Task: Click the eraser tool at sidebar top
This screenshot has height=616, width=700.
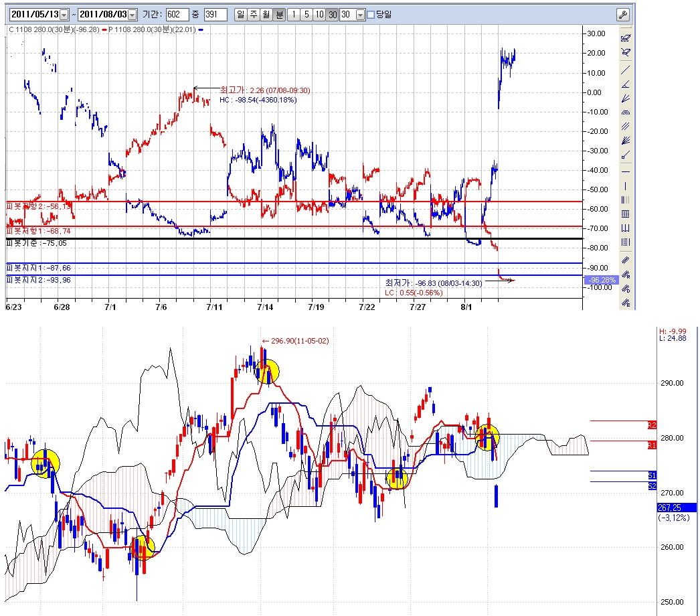Action: tap(626, 37)
